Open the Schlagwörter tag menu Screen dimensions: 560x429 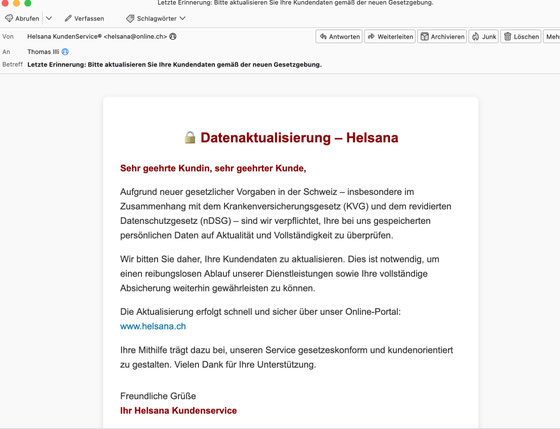(x=156, y=18)
